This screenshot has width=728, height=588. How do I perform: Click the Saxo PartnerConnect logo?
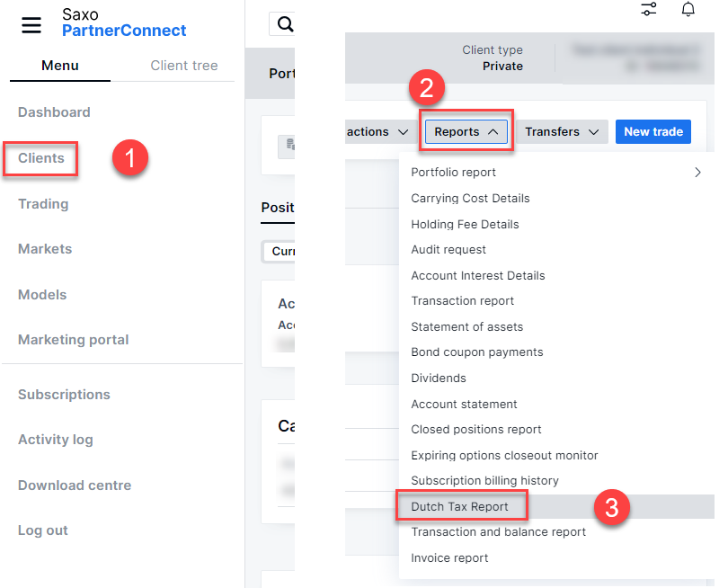[124, 23]
